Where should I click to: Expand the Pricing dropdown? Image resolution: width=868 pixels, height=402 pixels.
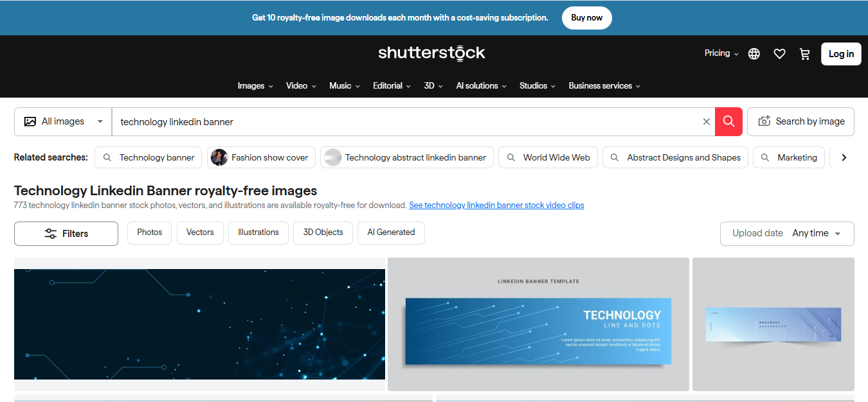click(x=721, y=53)
